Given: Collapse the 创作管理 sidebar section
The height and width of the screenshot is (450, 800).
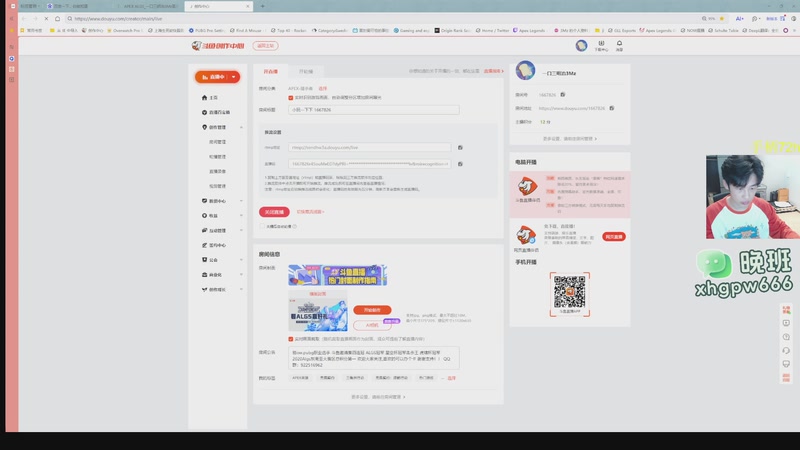Looking at the screenshot, I should click(241, 127).
